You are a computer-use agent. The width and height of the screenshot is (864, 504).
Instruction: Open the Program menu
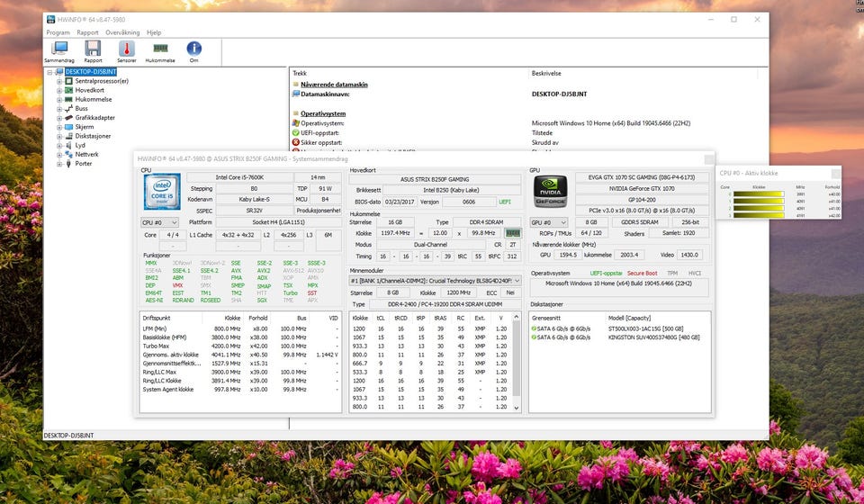58,32
